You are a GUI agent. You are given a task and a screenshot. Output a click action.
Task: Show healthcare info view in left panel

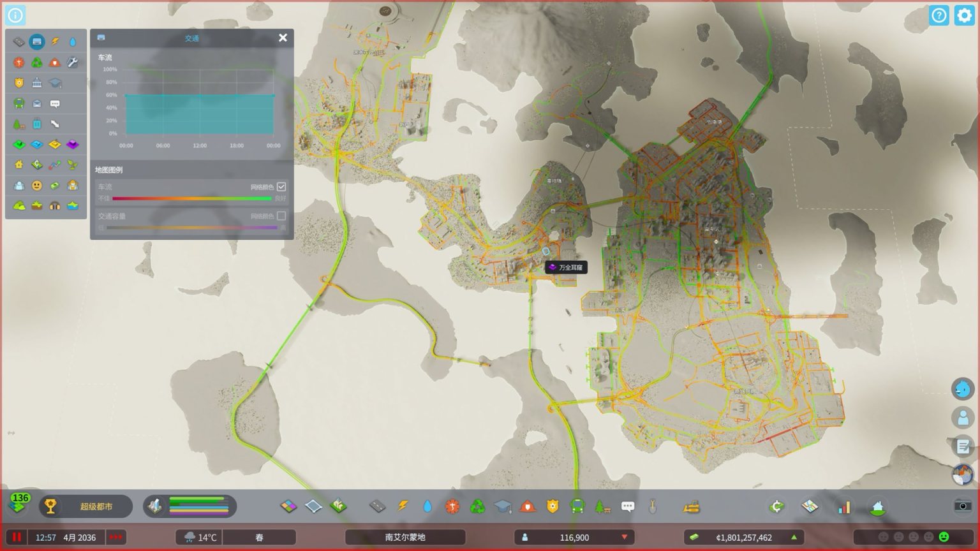[19, 62]
